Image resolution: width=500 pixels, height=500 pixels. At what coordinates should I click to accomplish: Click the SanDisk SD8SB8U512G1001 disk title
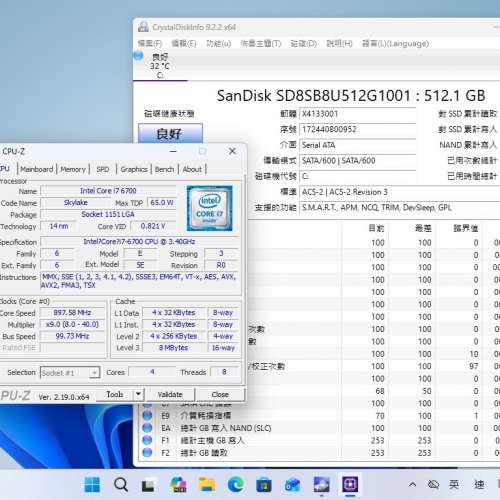(351, 96)
